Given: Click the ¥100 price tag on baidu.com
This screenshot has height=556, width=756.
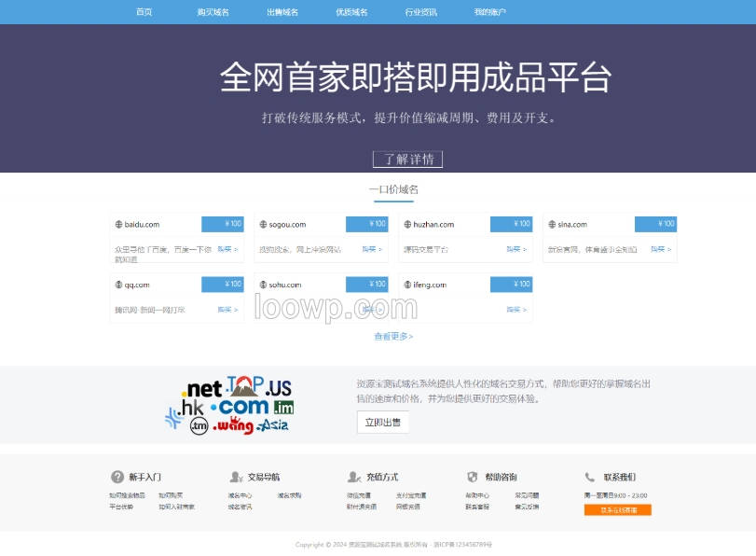Looking at the screenshot, I should (222, 224).
